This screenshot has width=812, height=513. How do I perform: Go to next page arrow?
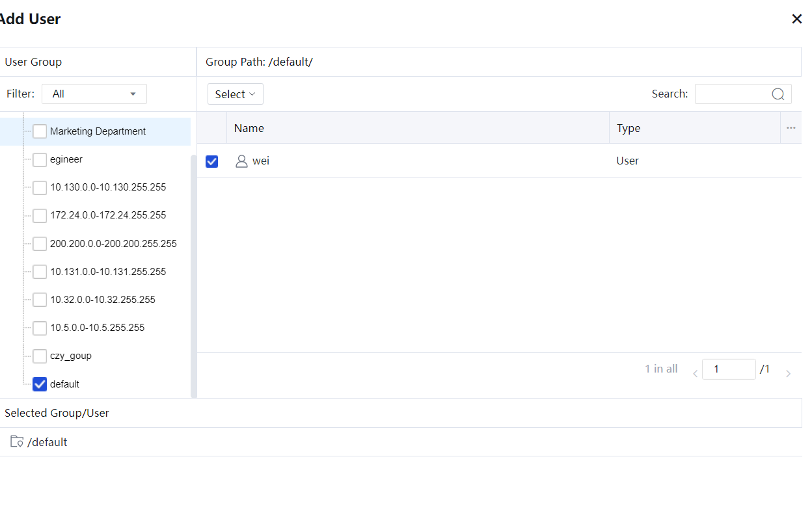[x=788, y=374]
